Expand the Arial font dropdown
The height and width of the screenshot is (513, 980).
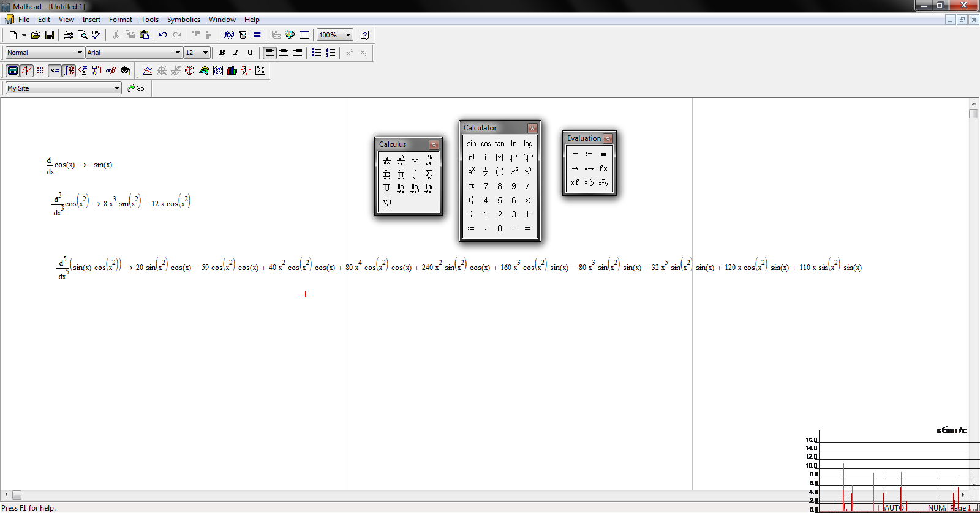pyautogui.click(x=178, y=53)
